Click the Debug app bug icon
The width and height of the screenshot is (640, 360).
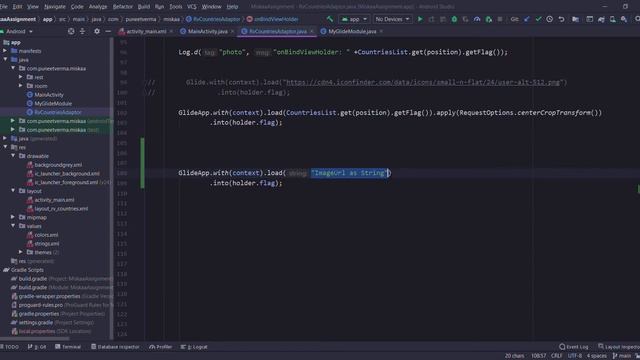[x=454, y=19]
